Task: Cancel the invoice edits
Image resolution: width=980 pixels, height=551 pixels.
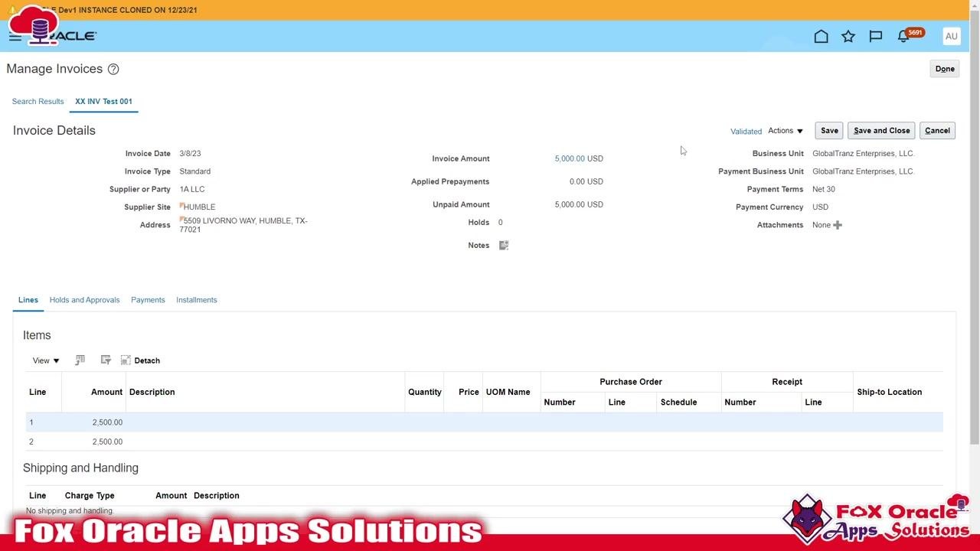Action: pos(937,131)
